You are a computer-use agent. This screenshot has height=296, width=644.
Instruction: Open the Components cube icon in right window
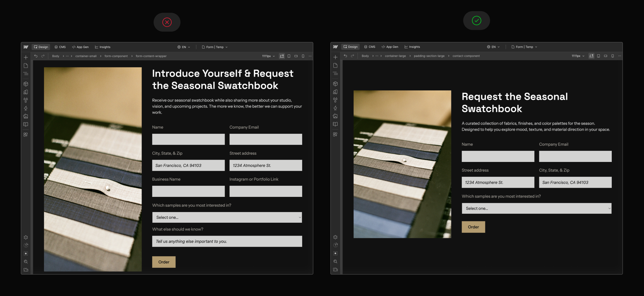[x=335, y=84]
